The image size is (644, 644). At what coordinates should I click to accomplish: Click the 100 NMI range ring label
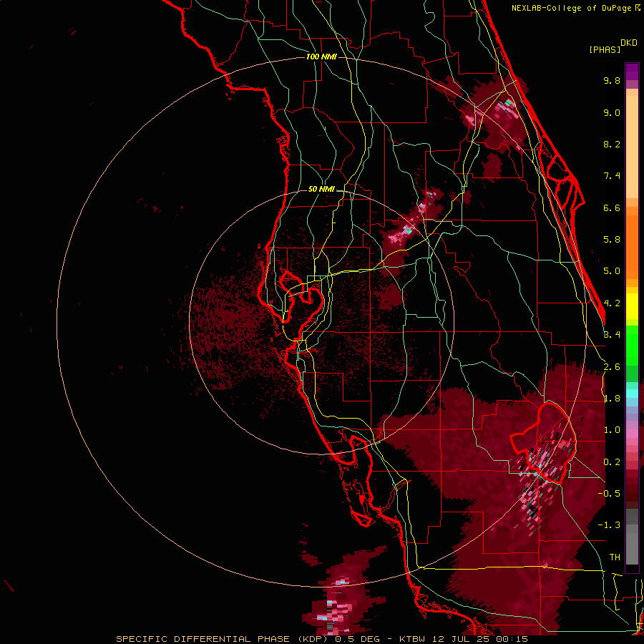point(321,57)
